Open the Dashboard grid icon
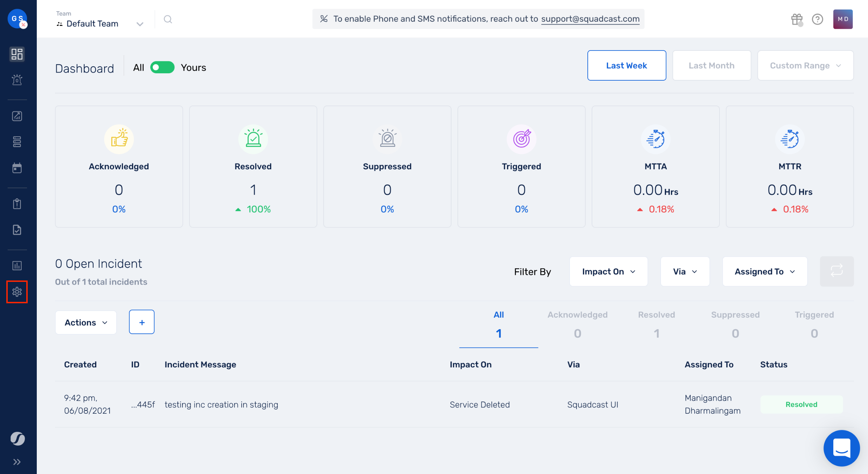The height and width of the screenshot is (474, 868). click(x=17, y=54)
